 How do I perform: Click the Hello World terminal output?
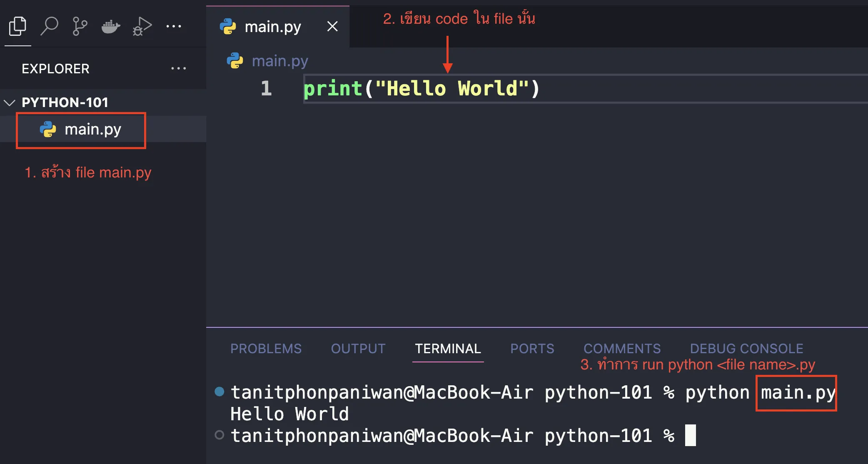pos(289,414)
